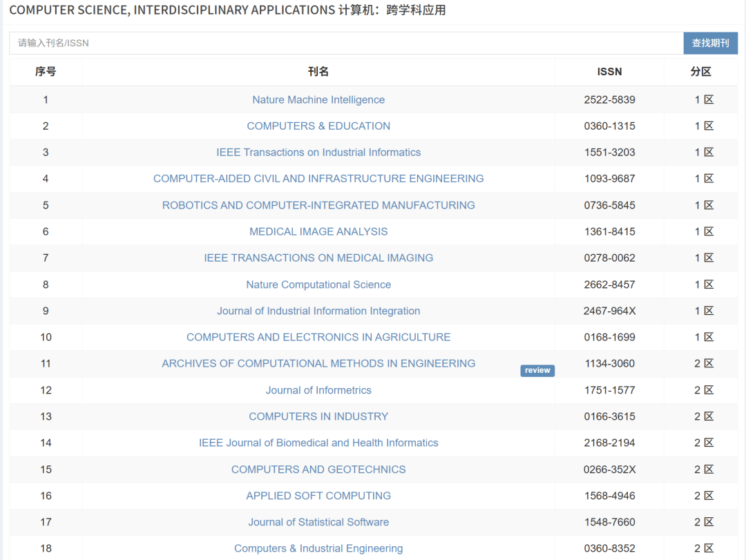Viewport: 746px width, 560px height.
Task: Select ISSN 0278-0062 cell
Action: click(609, 258)
